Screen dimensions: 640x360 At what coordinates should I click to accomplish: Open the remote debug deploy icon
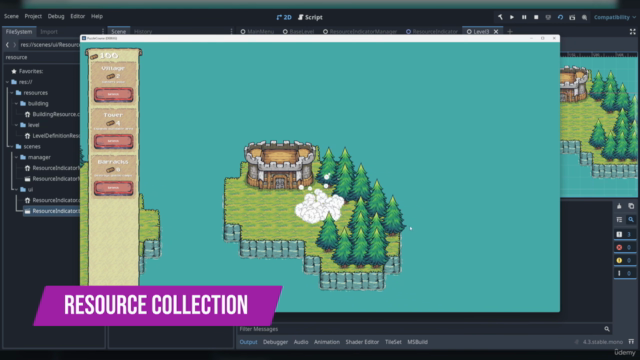pyautogui.click(x=548, y=17)
